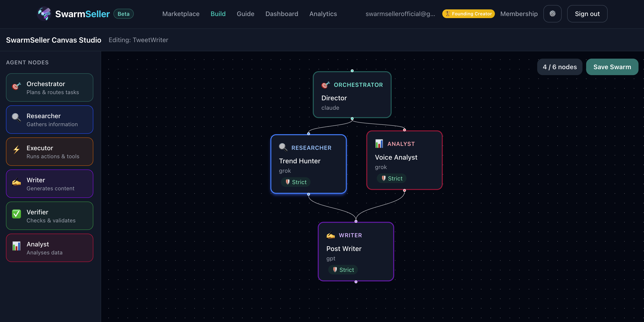The width and height of the screenshot is (644, 322).
Task: Open settings via the gear icon
Action: [x=552, y=14]
